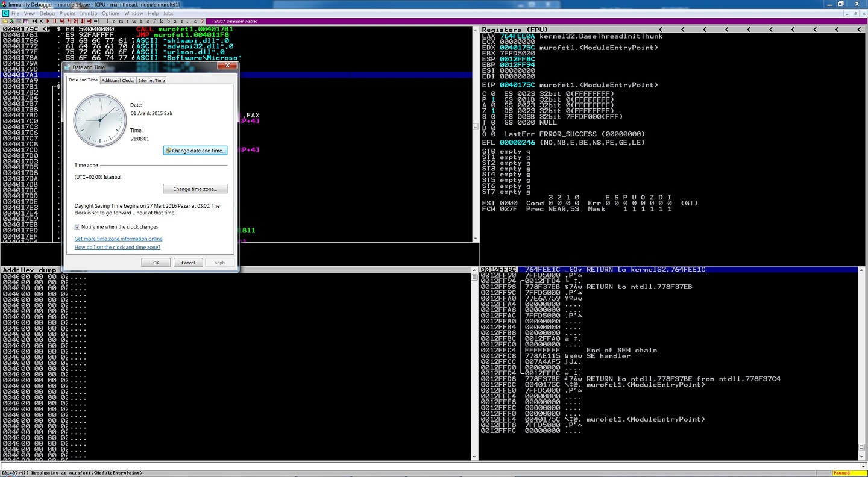The width and height of the screenshot is (868, 477).
Task: Open the Windows list with the 'w' button
Action: point(134,21)
